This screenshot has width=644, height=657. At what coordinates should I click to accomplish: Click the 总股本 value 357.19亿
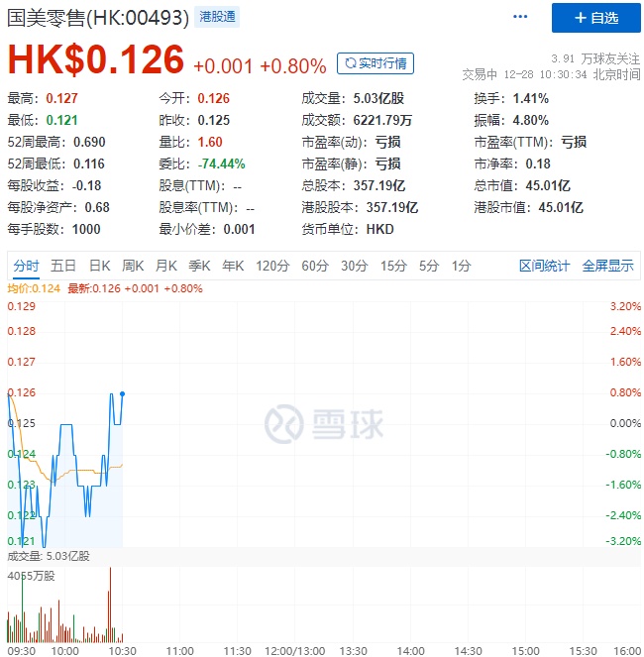[379, 185]
